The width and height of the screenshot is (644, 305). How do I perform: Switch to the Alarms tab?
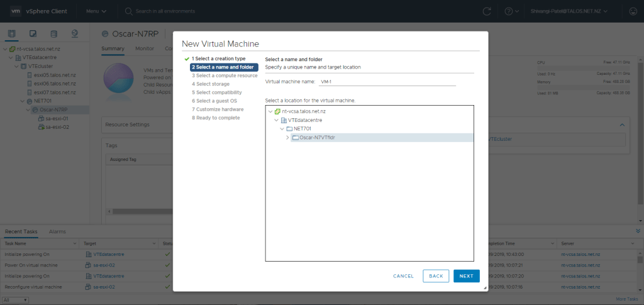57,231
